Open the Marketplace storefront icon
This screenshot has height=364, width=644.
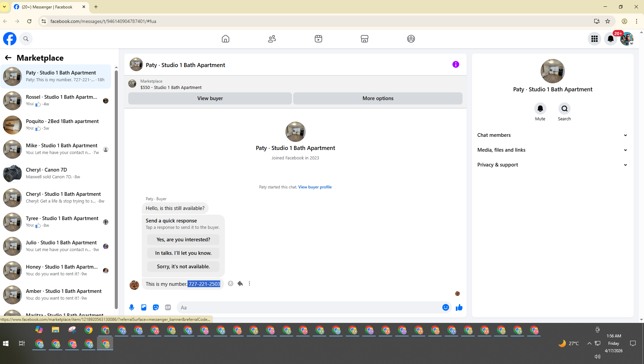(365, 39)
